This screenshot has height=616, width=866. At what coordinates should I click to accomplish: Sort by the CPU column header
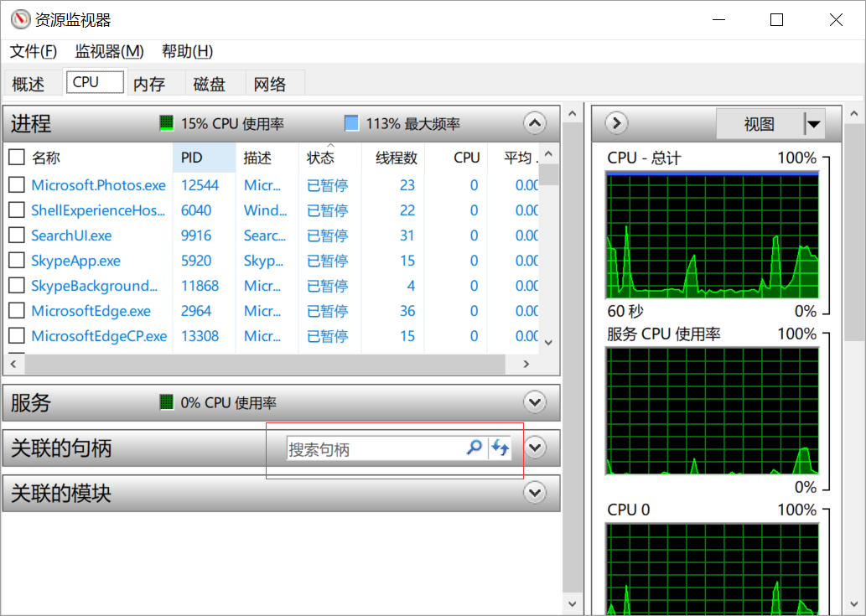(456, 158)
